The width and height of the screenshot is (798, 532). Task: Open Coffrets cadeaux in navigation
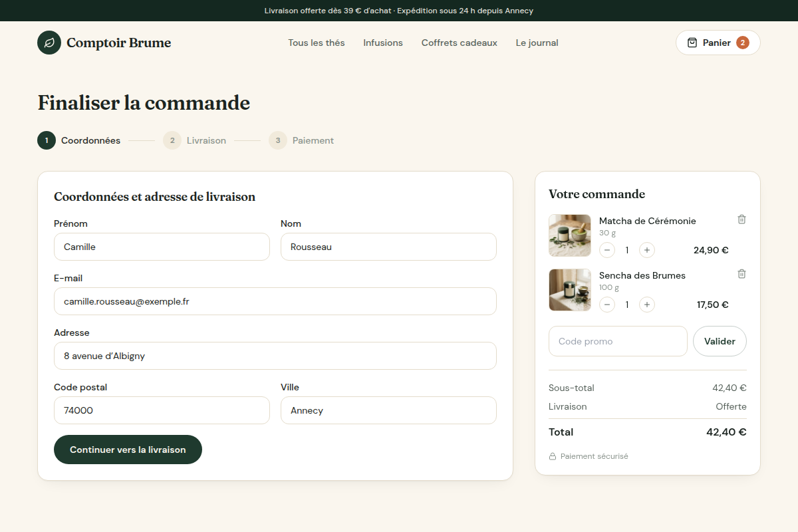click(460, 43)
